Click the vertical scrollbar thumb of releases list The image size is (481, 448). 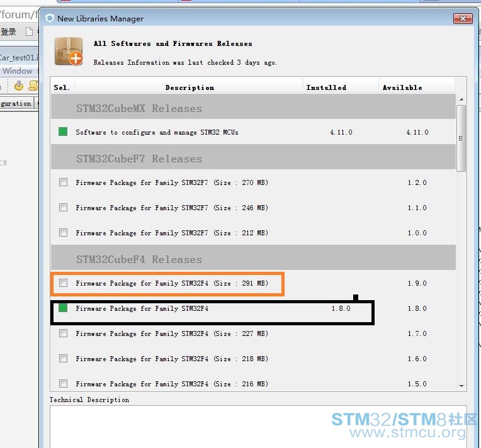pos(461,138)
